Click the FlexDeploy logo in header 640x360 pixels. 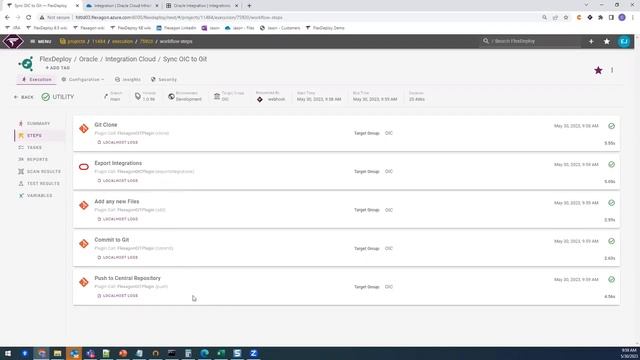tap(13, 41)
